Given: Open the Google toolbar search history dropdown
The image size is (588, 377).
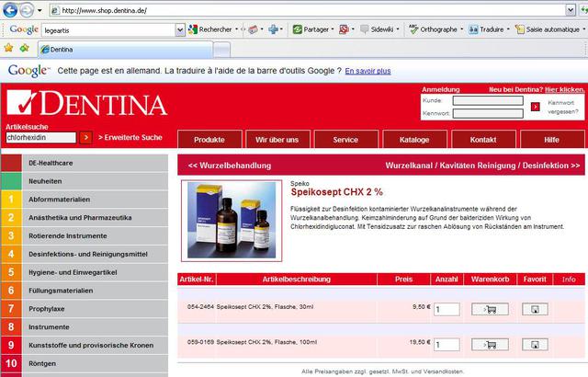Looking at the screenshot, I should [179, 29].
